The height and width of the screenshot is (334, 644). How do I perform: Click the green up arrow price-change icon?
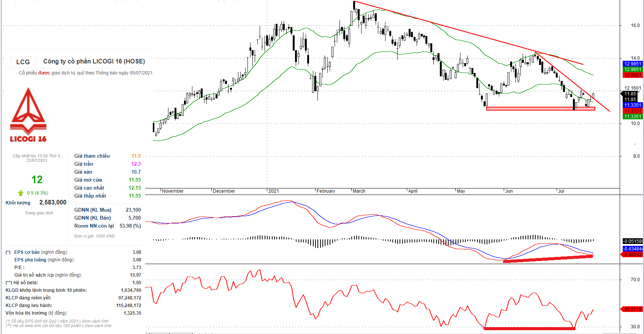21,193
